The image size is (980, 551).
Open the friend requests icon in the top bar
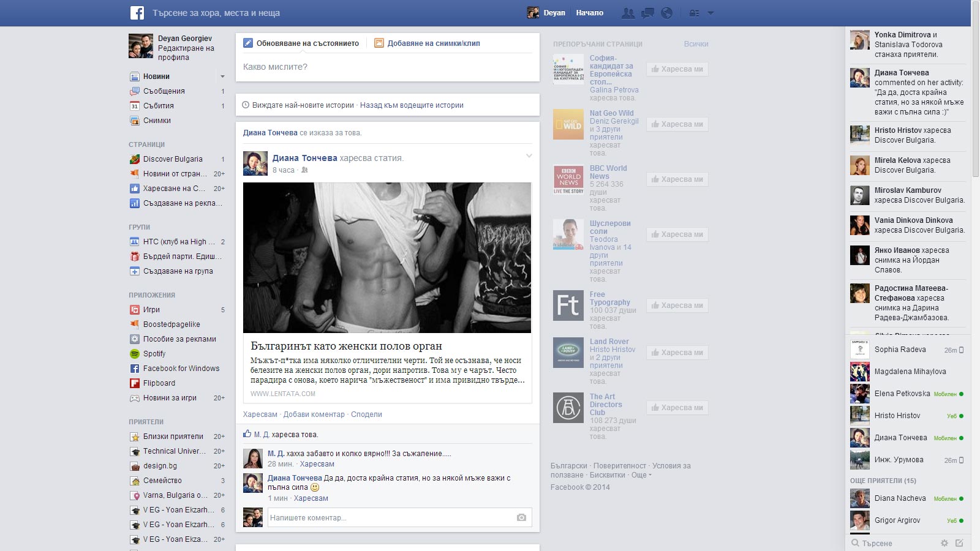coord(627,12)
